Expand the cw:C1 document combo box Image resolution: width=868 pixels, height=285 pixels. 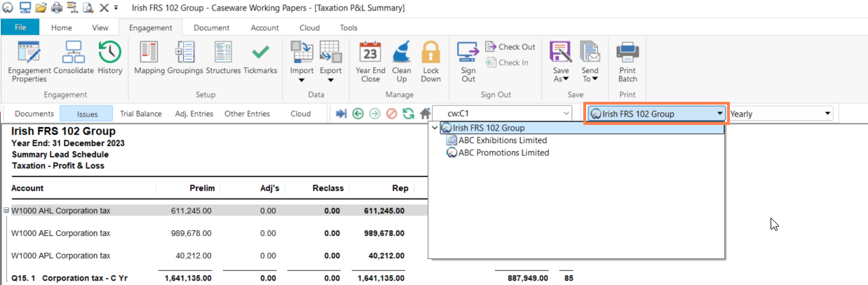click(x=566, y=114)
